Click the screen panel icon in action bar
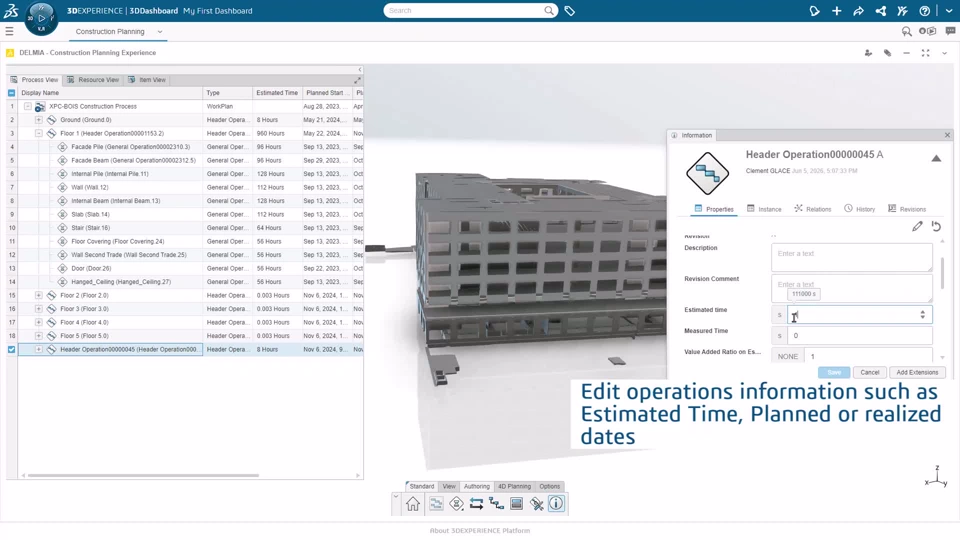Image resolution: width=960 pixels, height=540 pixels. click(516, 503)
